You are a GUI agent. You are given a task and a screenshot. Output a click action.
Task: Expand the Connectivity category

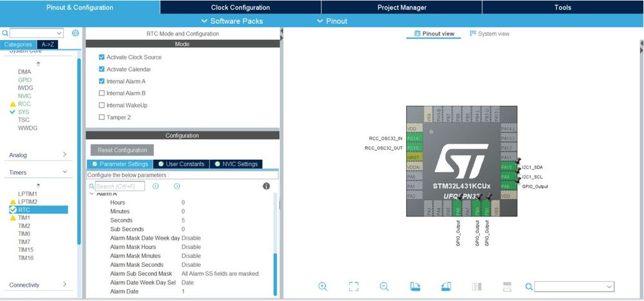(x=64, y=284)
